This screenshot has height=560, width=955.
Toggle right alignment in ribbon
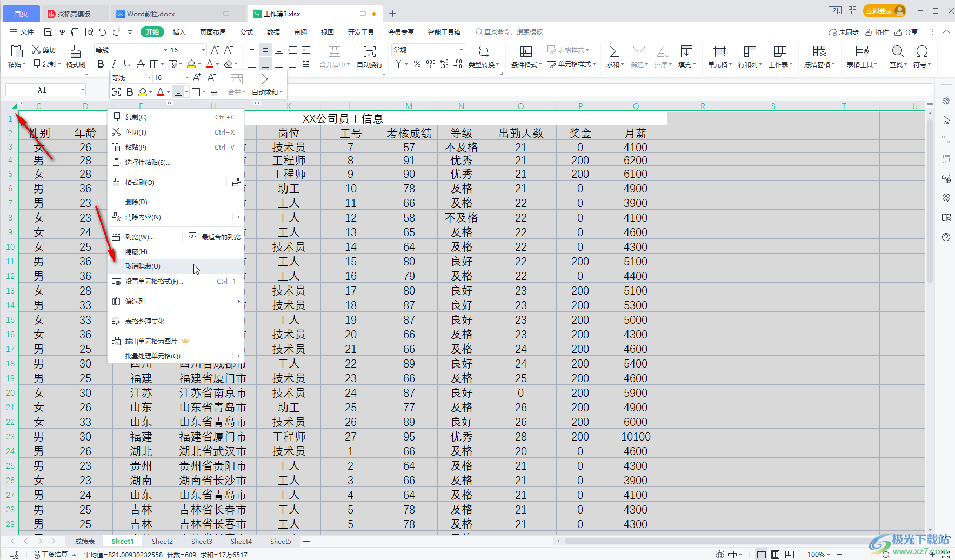(x=279, y=64)
